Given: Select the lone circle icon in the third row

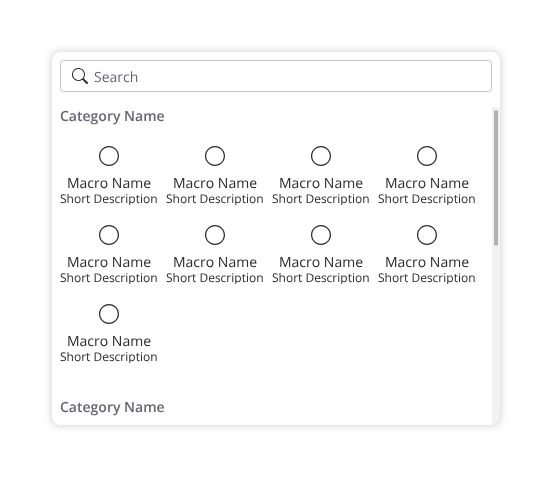Looking at the screenshot, I should (109, 314).
